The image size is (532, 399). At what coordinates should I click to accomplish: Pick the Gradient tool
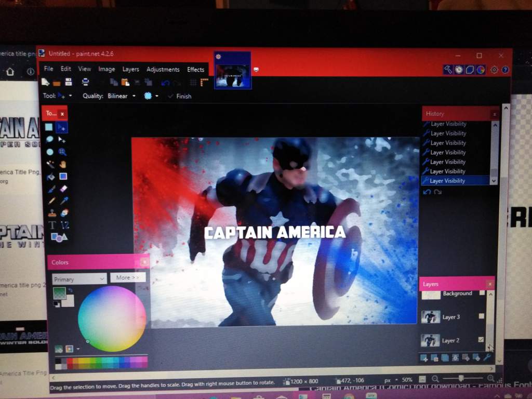pyautogui.click(x=63, y=177)
